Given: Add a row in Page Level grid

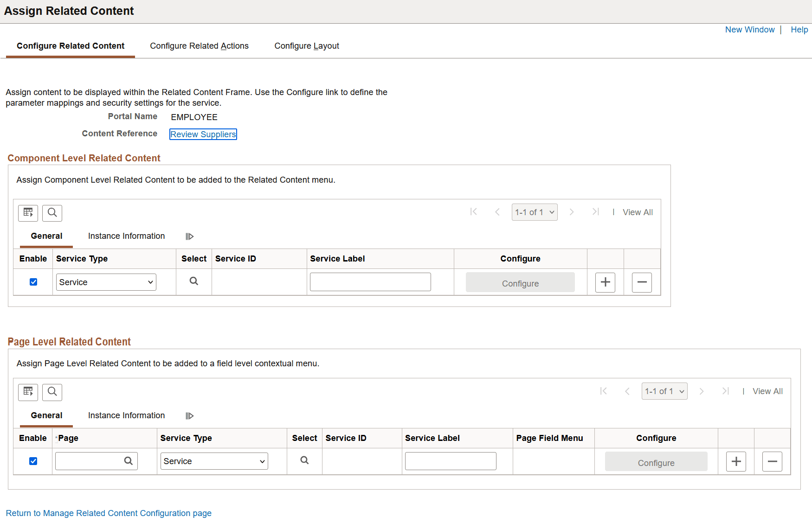Looking at the screenshot, I should 736,461.
